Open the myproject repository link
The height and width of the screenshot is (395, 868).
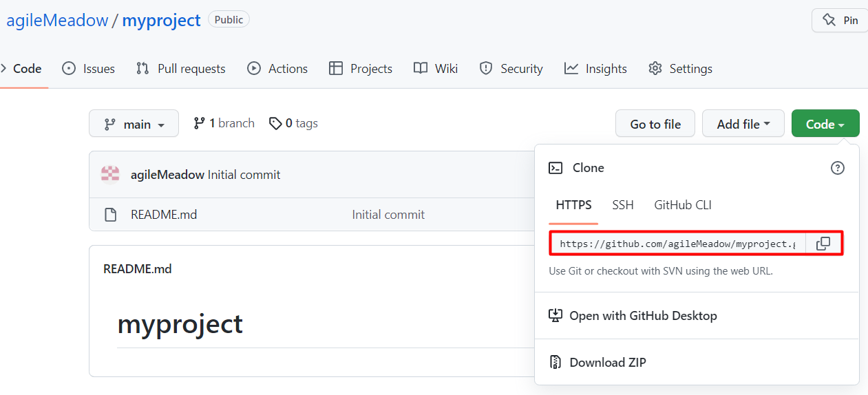(x=161, y=20)
